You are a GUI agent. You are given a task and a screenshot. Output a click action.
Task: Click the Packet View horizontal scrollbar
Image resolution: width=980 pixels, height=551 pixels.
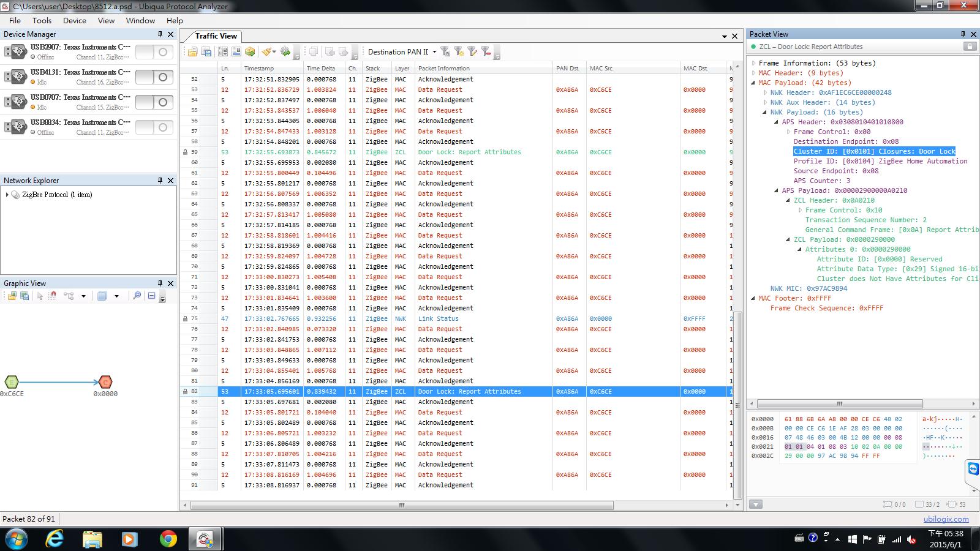coord(840,404)
